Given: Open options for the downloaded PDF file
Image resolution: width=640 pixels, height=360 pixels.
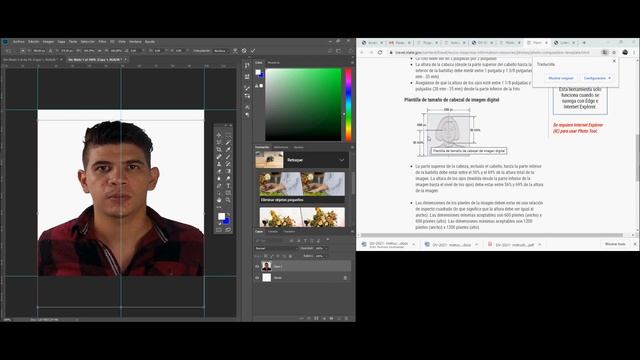Looking at the screenshot, I should click(540, 244).
